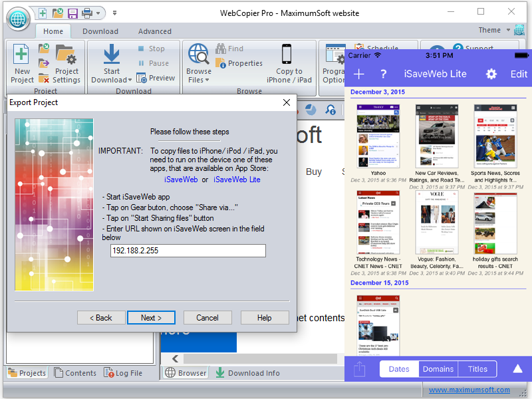Click Cancel in Export Project dialog

pyautogui.click(x=207, y=318)
